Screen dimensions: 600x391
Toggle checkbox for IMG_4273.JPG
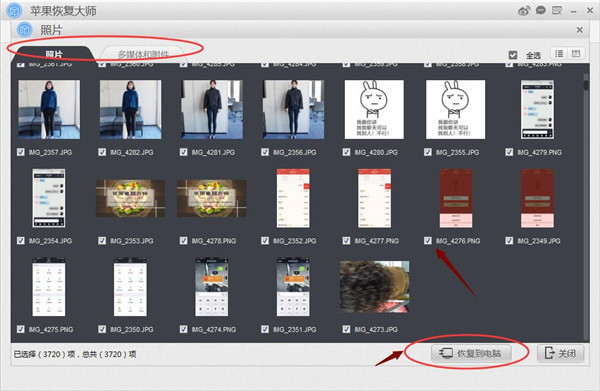346,329
